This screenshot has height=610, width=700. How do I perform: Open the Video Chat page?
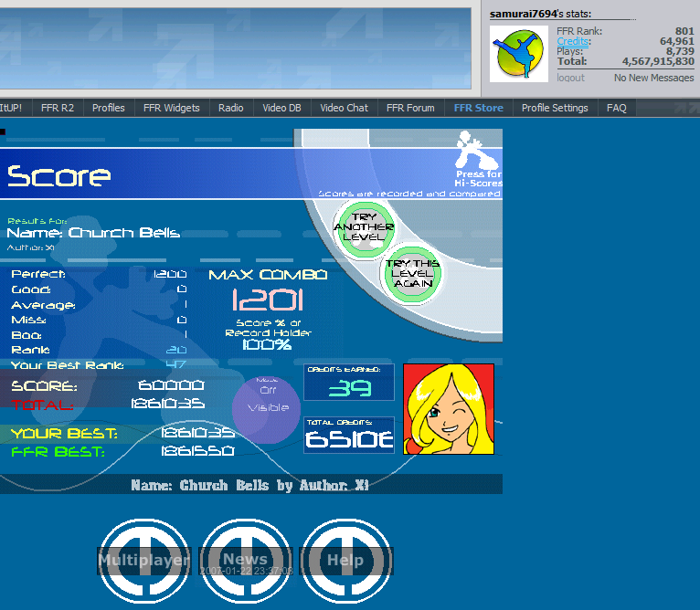tap(344, 108)
